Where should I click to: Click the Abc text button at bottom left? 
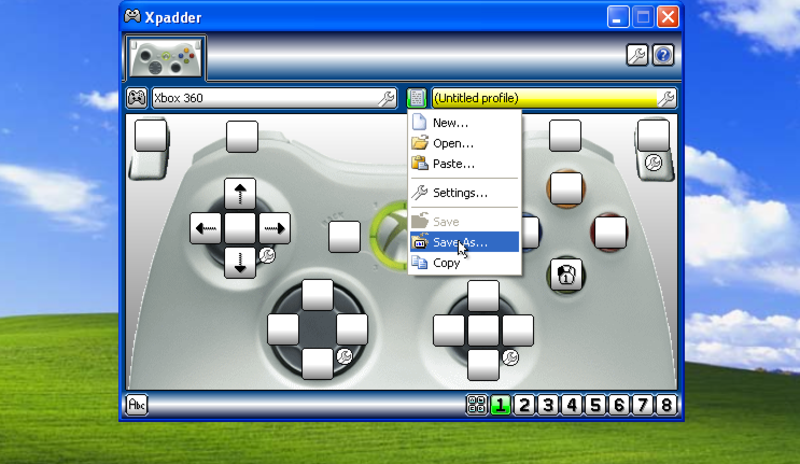click(x=137, y=405)
